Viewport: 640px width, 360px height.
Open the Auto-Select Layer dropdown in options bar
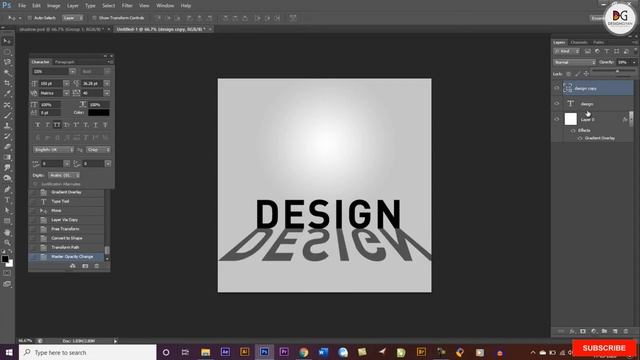pyautogui.click(x=73, y=18)
